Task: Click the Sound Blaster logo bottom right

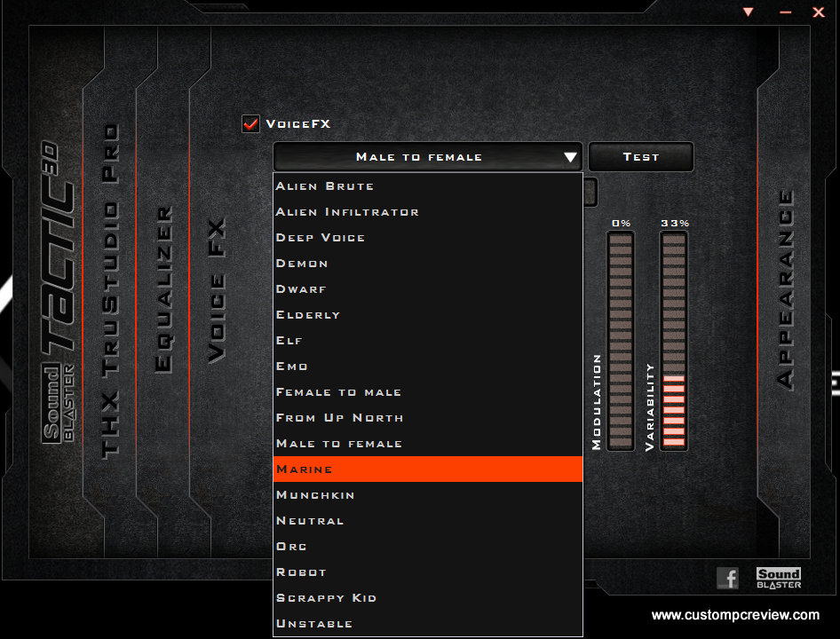Action: [x=779, y=578]
